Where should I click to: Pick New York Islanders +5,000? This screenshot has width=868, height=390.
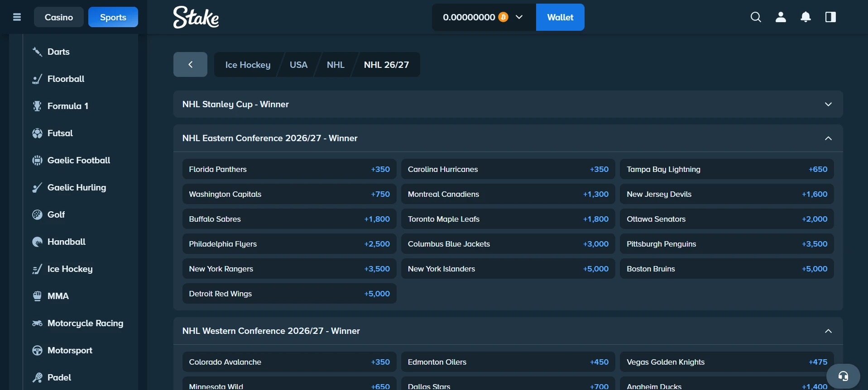coord(508,269)
